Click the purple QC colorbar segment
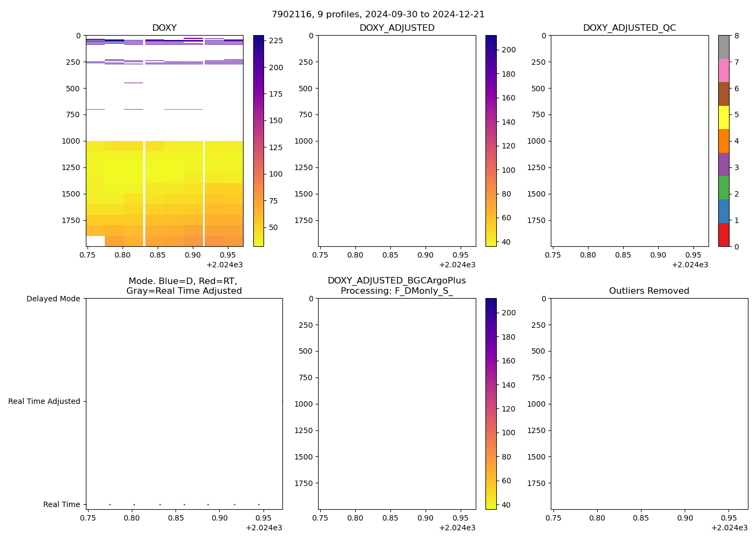Viewport: 756px width, 540px height. (723, 164)
